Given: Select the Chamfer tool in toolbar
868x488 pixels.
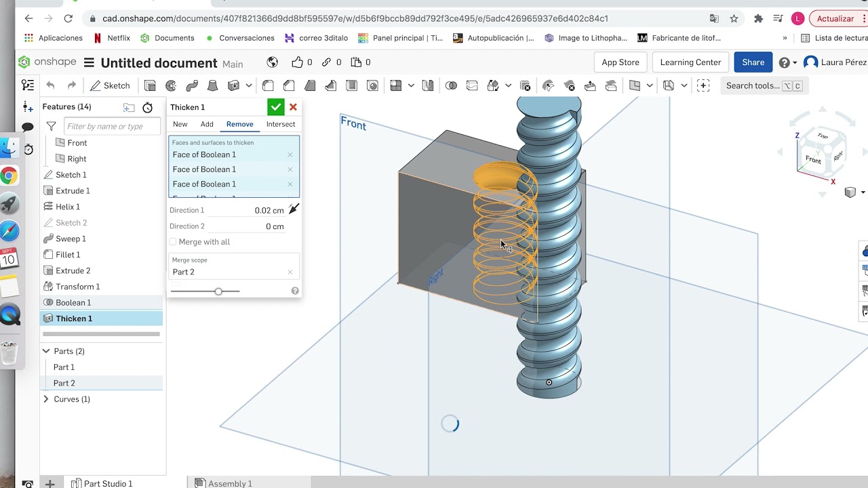Looking at the screenshot, I should pyautogui.click(x=289, y=85).
